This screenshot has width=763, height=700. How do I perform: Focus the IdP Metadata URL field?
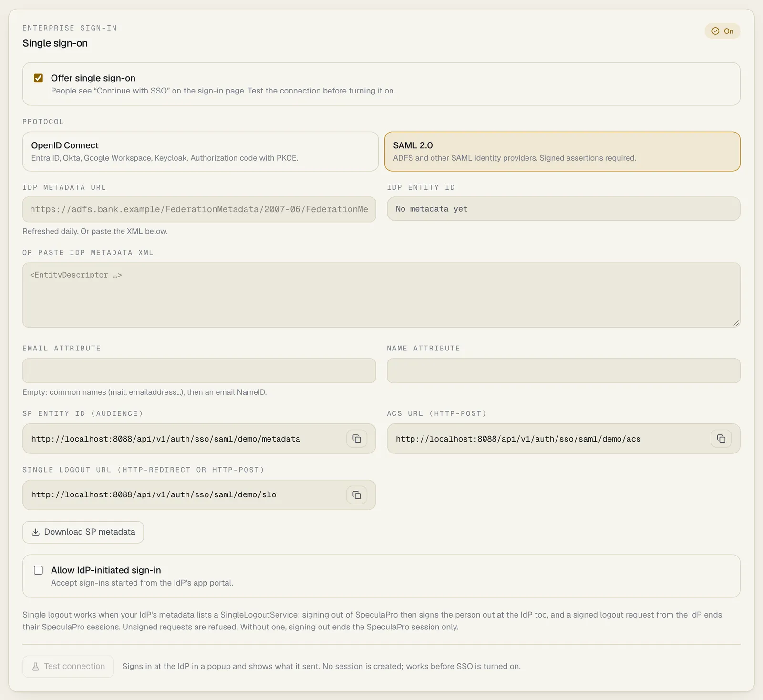coord(199,209)
